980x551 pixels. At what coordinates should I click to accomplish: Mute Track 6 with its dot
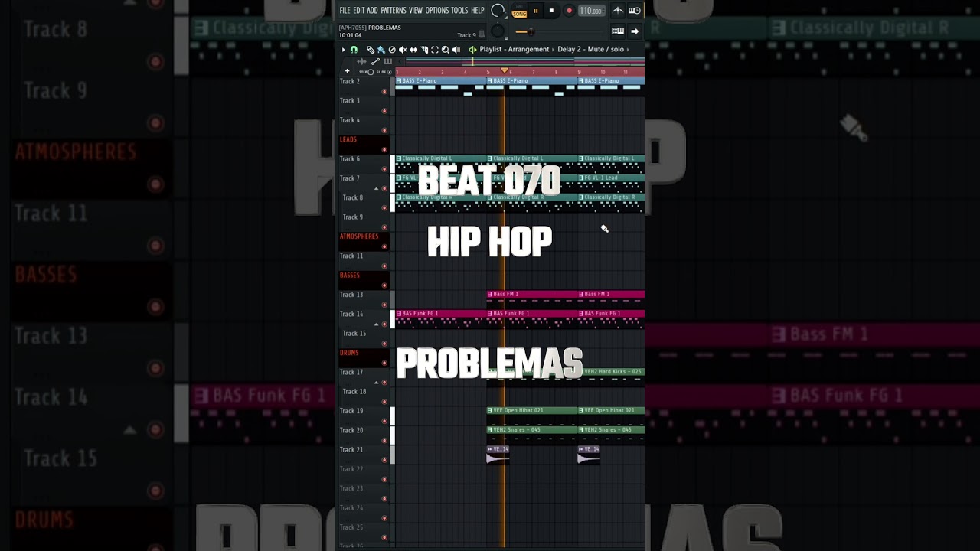(x=384, y=169)
